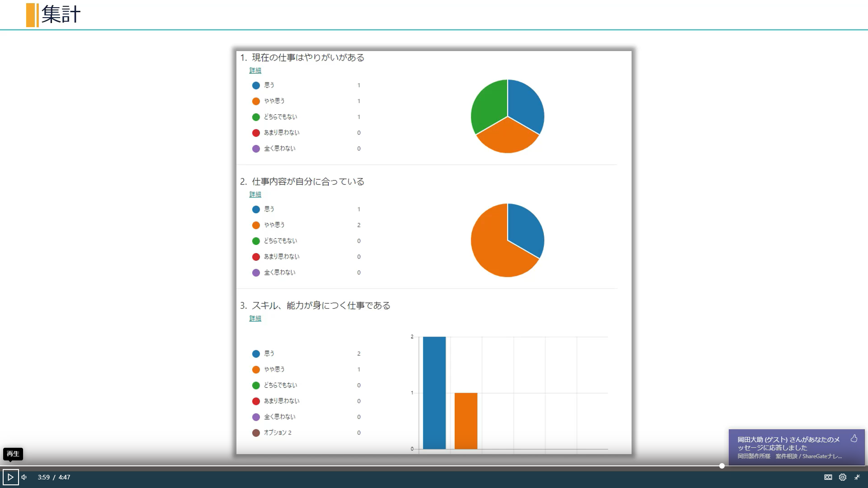Click the red あまり思わない legend dot for question 2

[256, 257]
